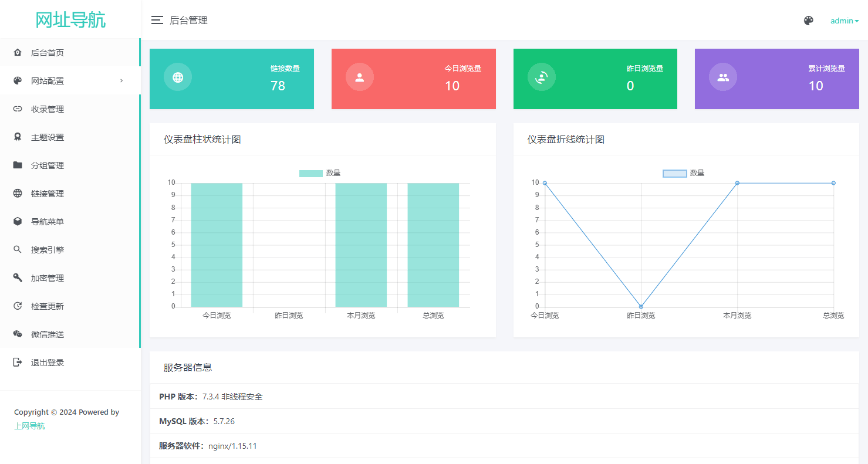Open 主题设置 menu item
The width and height of the screenshot is (868, 464).
[x=70, y=137]
